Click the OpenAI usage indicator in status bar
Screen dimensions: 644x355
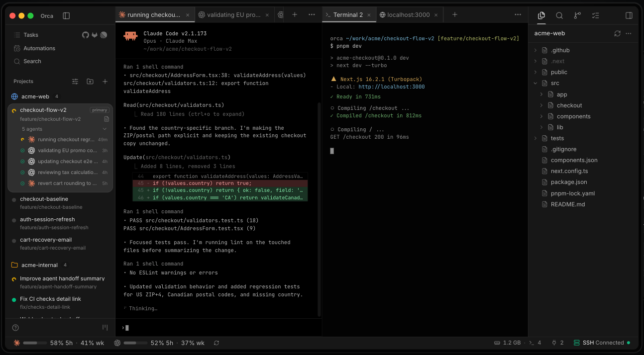tap(159, 343)
